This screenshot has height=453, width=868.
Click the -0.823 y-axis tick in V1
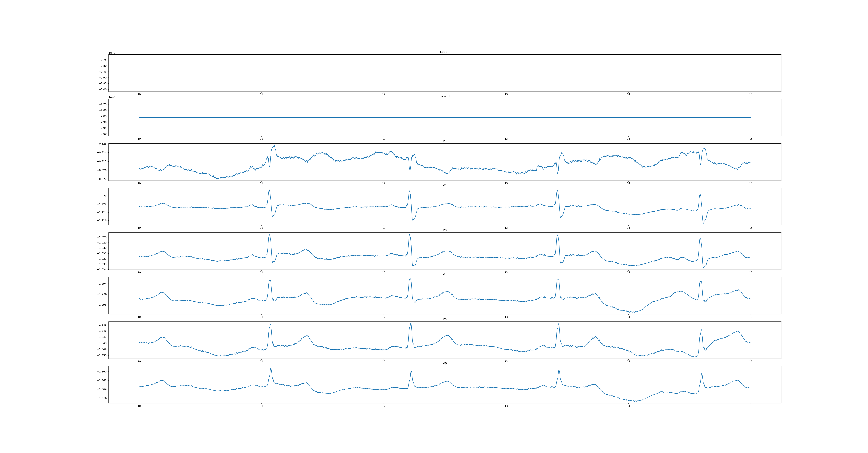click(102, 144)
